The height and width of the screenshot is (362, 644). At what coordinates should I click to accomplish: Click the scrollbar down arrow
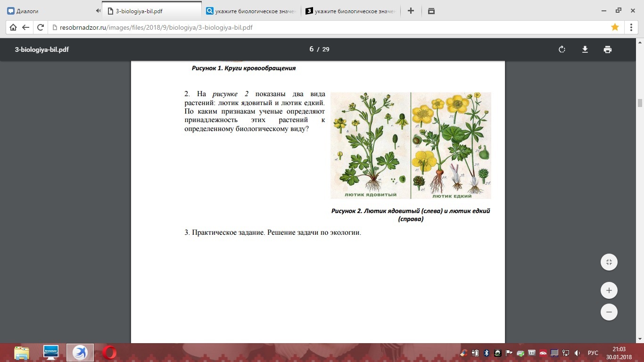click(x=640, y=339)
